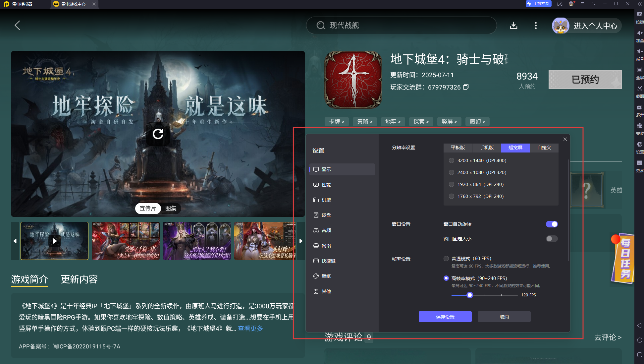
Task: Click the FPS slider handle at 120 FPS
Action: 469,295
